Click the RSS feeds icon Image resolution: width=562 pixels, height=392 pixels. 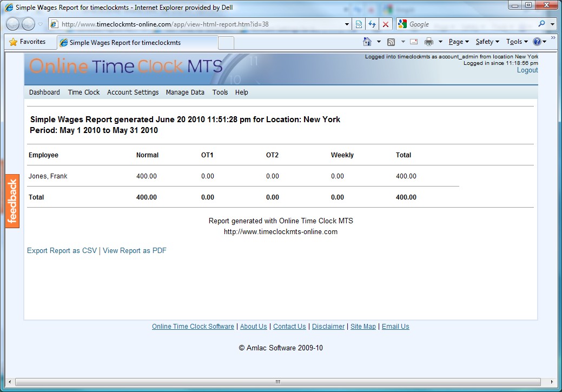point(391,42)
